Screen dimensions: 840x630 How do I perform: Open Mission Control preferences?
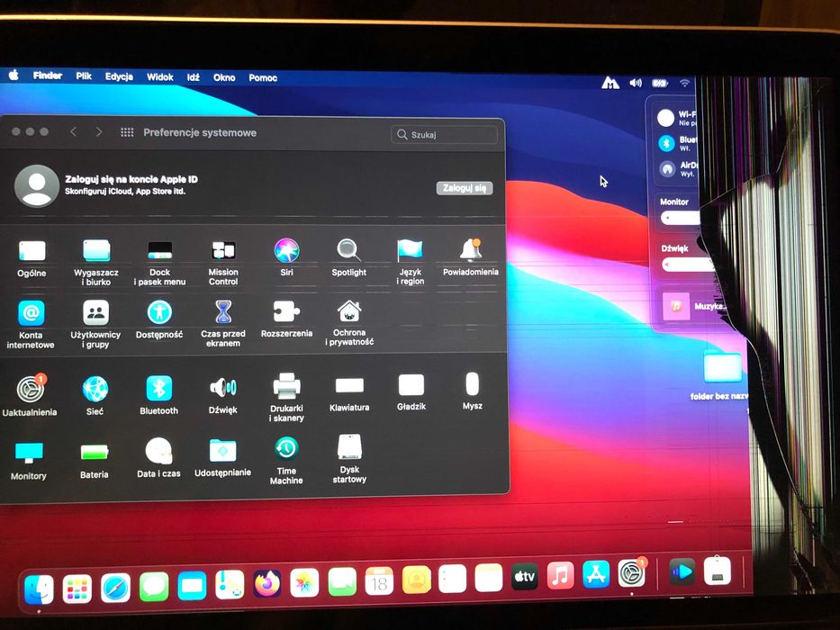tap(223, 249)
